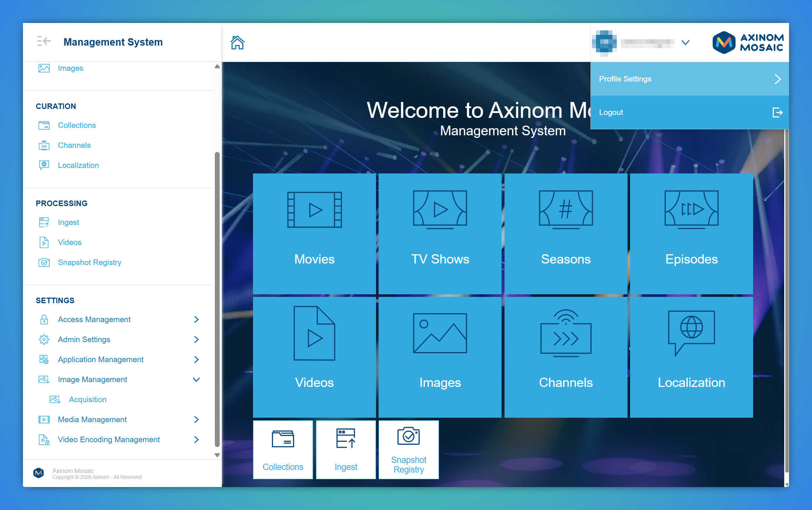Expand the Media Management section

196,420
